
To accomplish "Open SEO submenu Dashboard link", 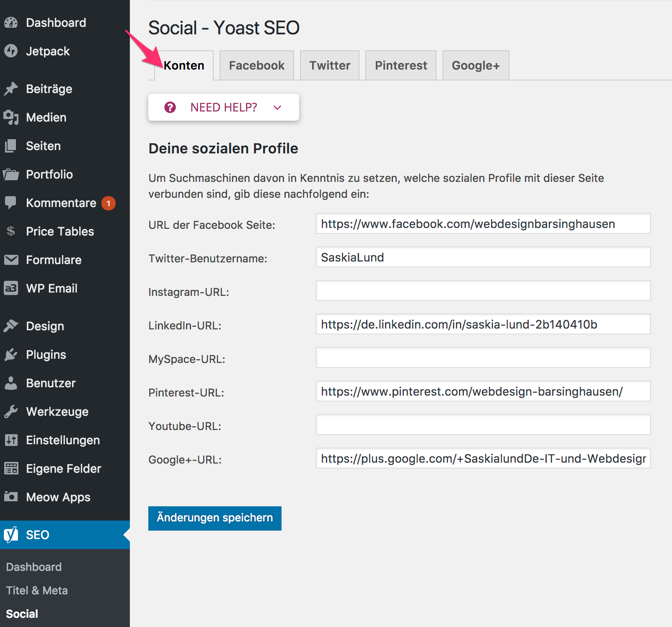I will [34, 567].
